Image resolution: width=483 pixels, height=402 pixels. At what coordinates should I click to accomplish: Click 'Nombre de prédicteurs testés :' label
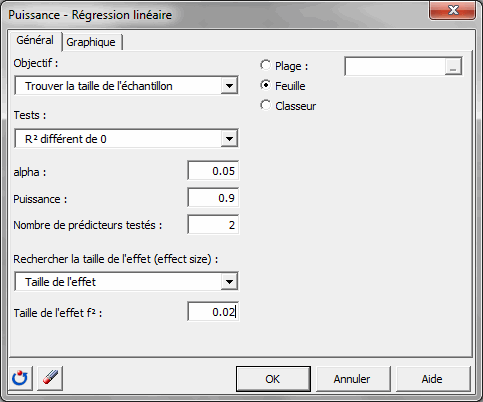(x=88, y=225)
